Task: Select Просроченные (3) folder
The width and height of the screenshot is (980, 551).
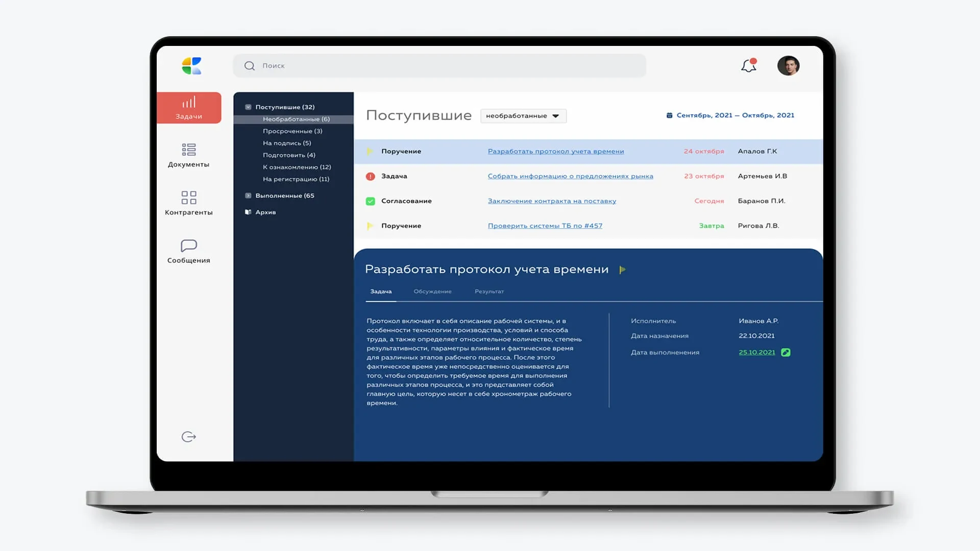Action: [292, 131]
